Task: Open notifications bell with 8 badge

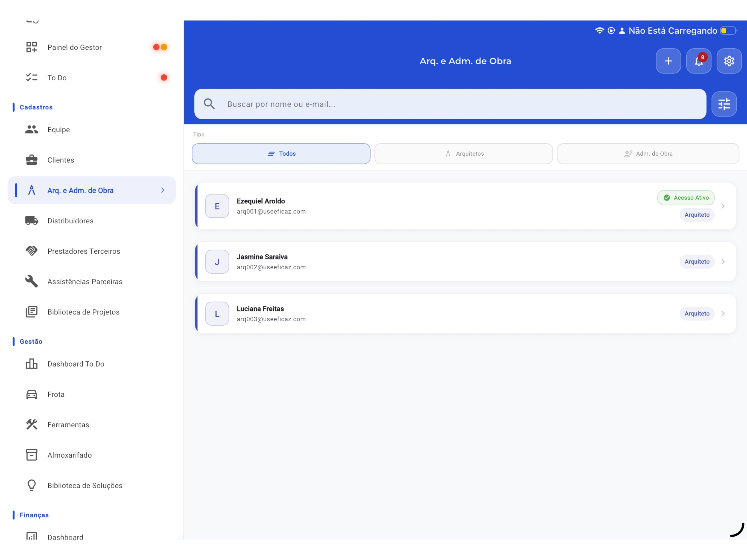Action: point(699,61)
